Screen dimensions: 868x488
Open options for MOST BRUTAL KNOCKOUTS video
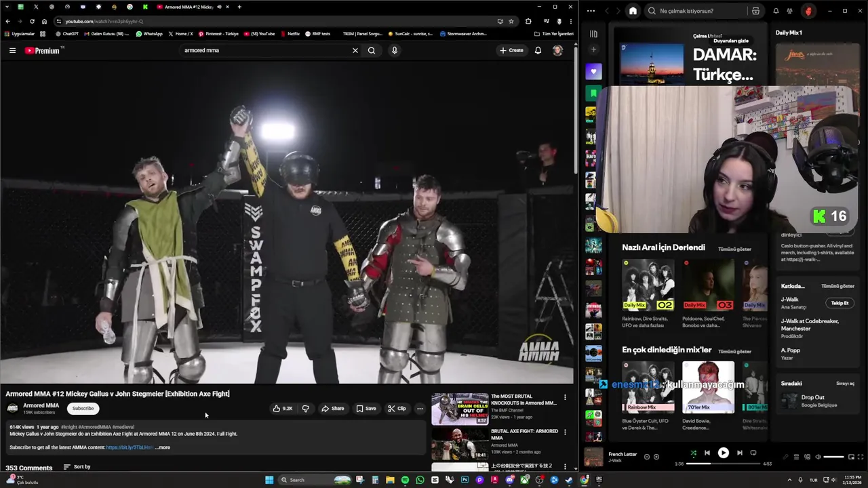(x=565, y=397)
